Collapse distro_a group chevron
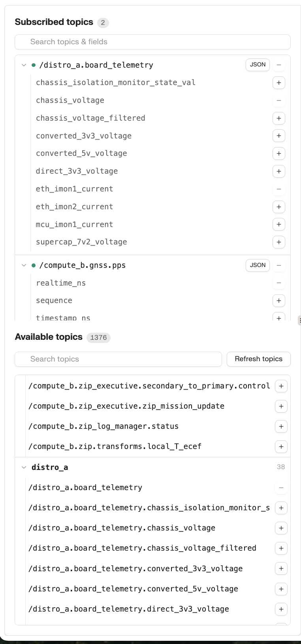Viewport: 301px width, 644px height. pos(24,467)
